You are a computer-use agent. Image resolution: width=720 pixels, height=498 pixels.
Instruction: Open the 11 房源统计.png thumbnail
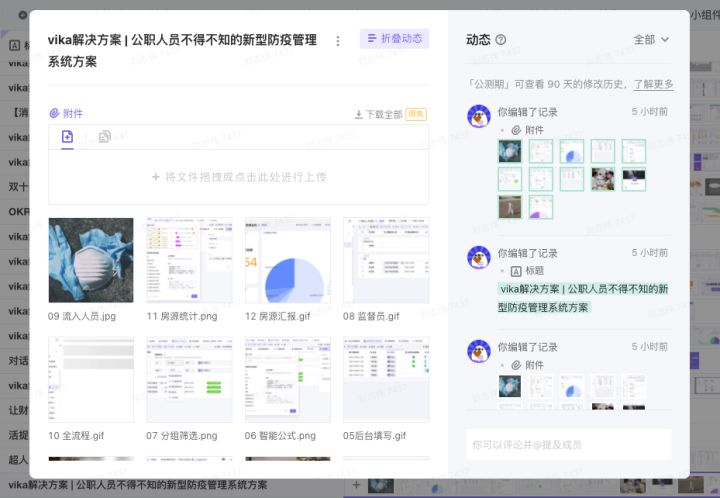point(189,260)
